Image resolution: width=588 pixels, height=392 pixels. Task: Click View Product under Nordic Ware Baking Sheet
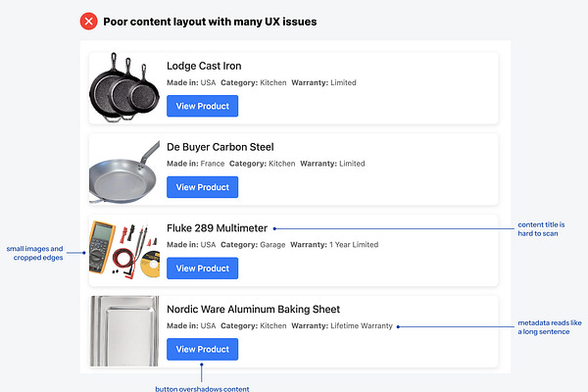pos(202,349)
